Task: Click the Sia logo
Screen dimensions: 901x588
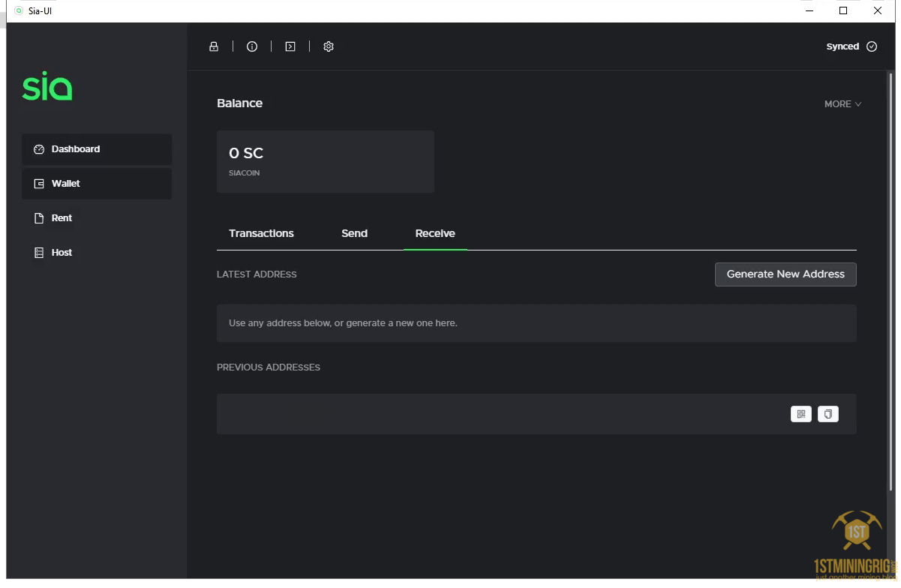Action: click(47, 88)
